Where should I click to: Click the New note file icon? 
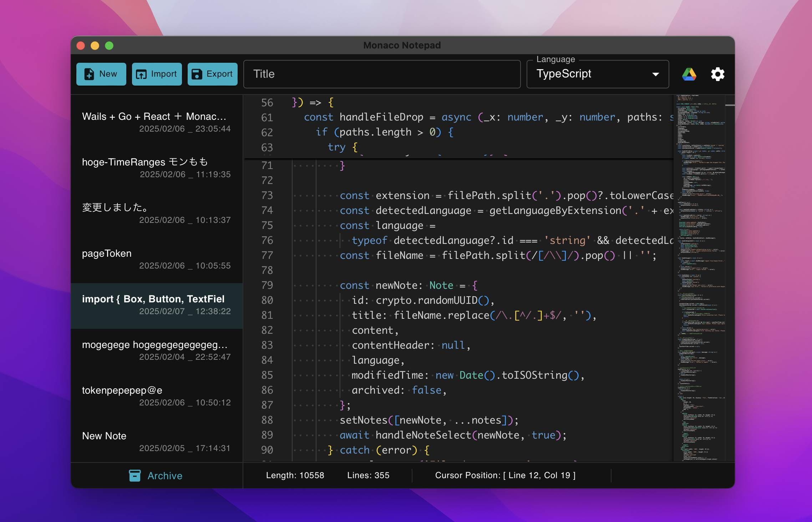[89, 74]
